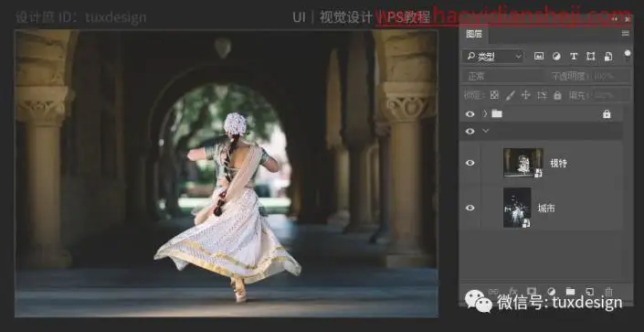Open the Layers panel flyout menu
This screenshot has height=332, width=644.
pos(626,33)
